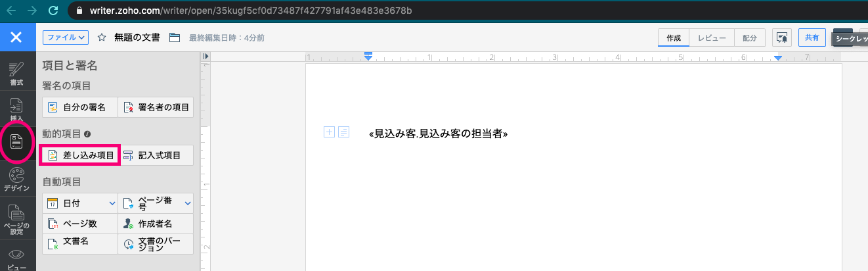
Task: Reload the page in browser
Action: point(54,11)
